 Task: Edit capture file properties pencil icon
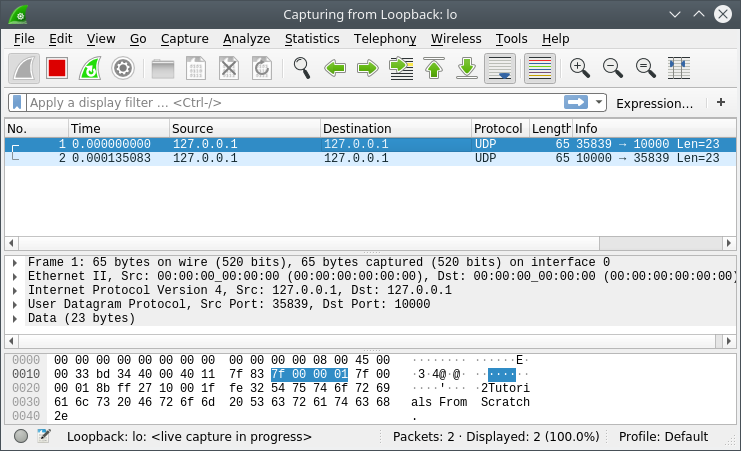(44, 436)
